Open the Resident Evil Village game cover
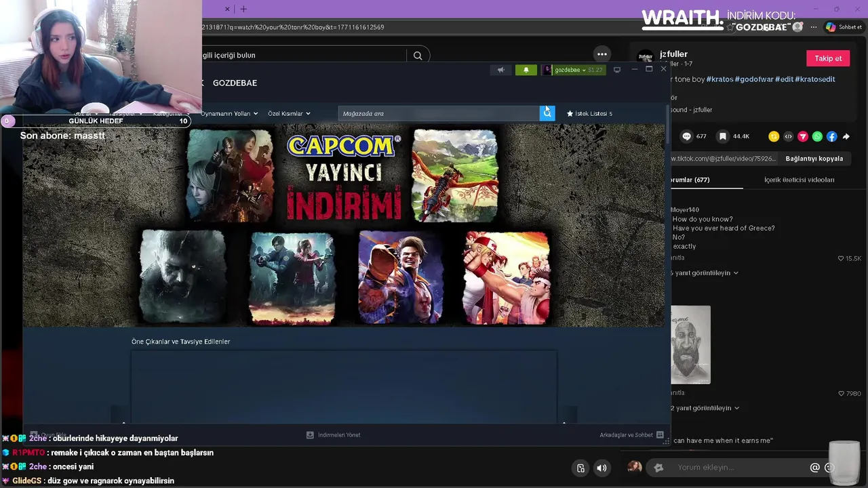Screen dimensions: 868x488 (183, 277)
